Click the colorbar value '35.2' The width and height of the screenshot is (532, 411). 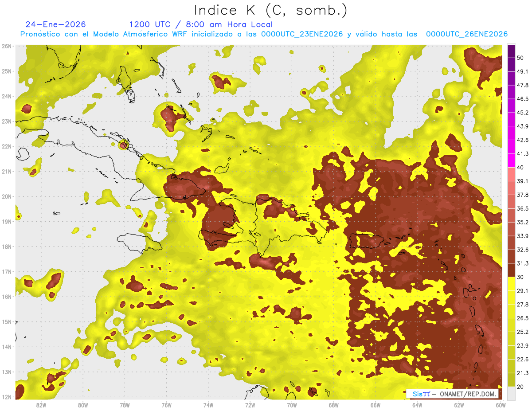coord(523,222)
